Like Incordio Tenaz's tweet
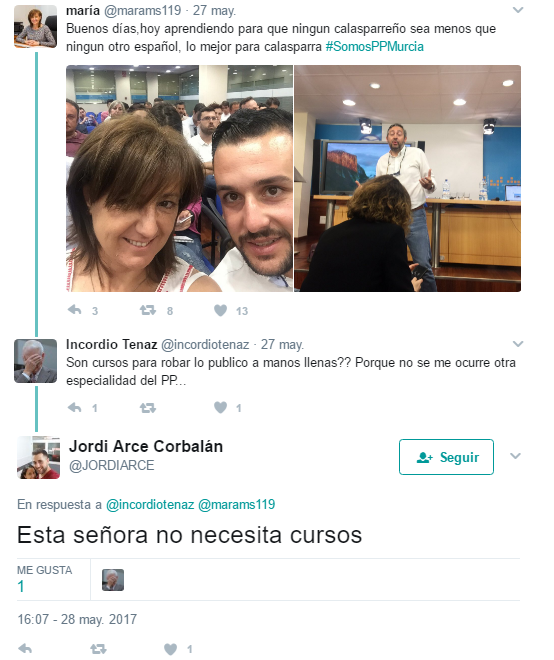Viewport: 554px width, 660px height. pos(220,407)
